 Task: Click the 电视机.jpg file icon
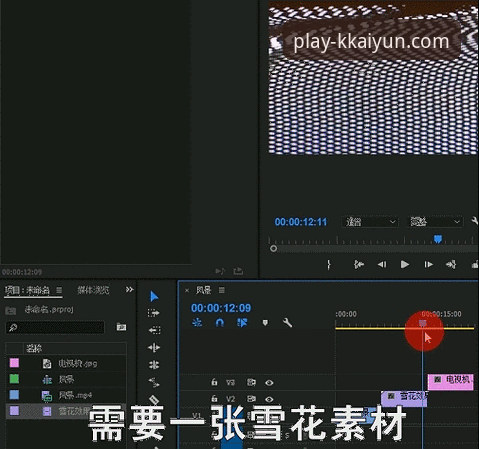click(47, 363)
